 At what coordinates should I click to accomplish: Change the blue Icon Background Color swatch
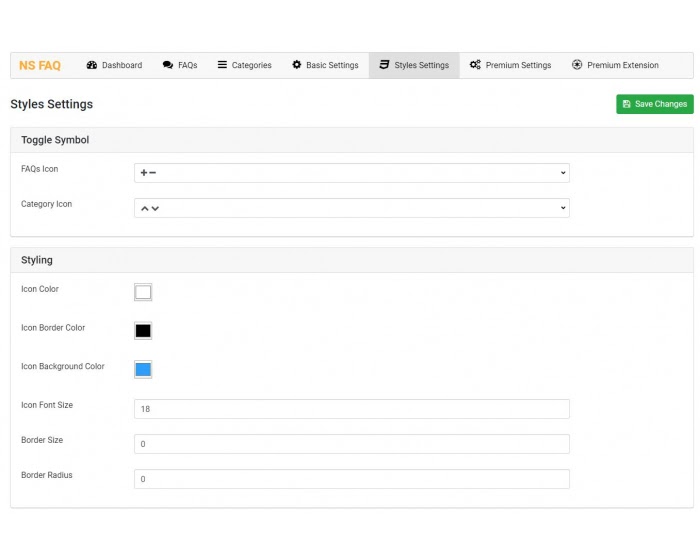143,370
